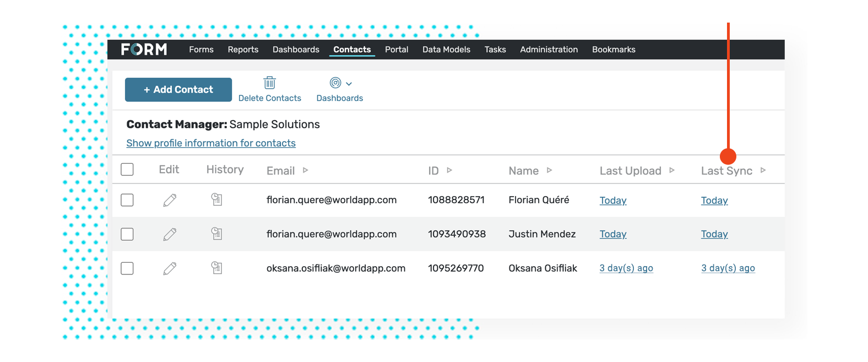Click the Name column sort arrow
868x362 pixels.
[x=549, y=170]
